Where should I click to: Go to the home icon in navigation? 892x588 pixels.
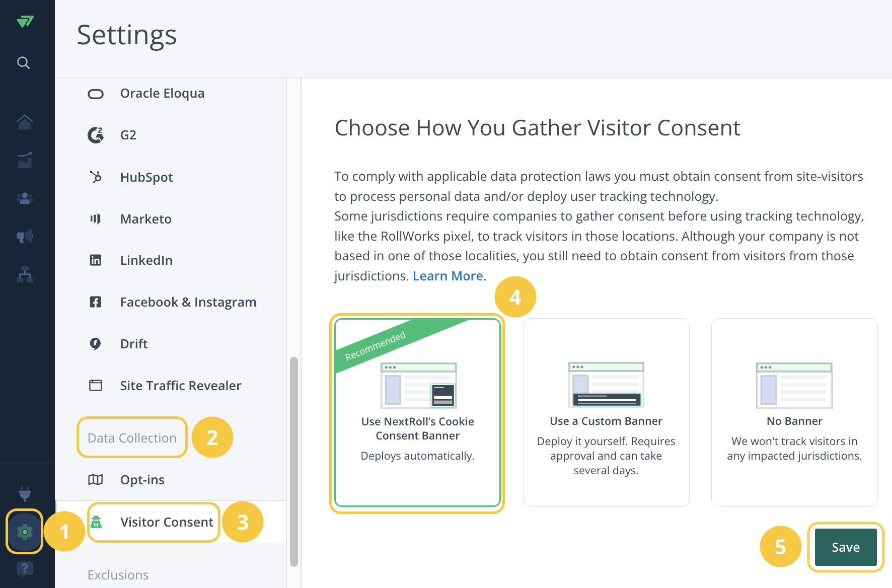point(25,122)
